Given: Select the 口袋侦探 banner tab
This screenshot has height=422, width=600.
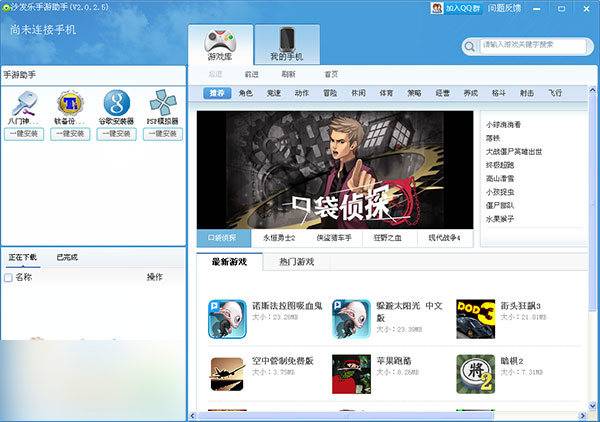Looking at the screenshot, I should (224, 238).
